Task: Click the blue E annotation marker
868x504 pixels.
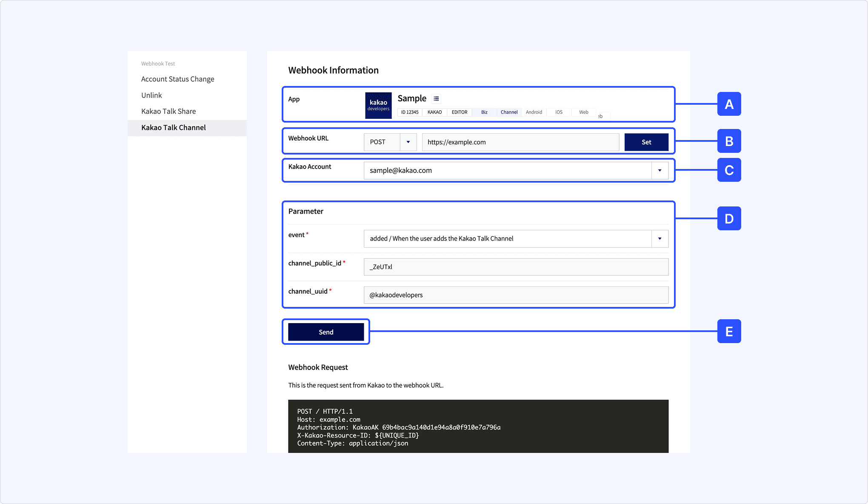Action: coord(729,331)
